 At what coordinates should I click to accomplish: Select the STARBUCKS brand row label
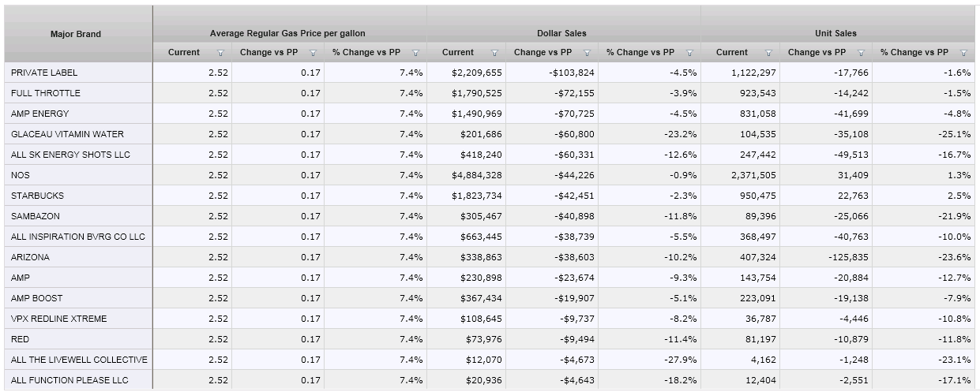(38, 196)
